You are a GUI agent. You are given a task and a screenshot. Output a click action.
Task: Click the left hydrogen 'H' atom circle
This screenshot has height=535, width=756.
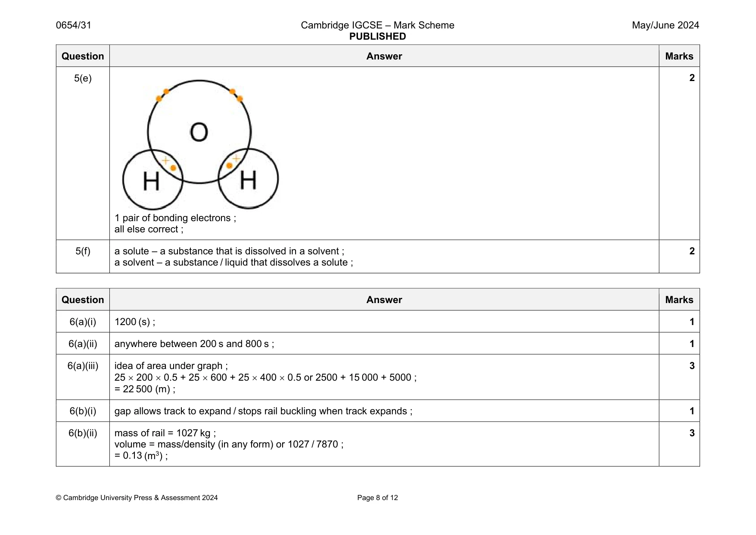tap(152, 179)
